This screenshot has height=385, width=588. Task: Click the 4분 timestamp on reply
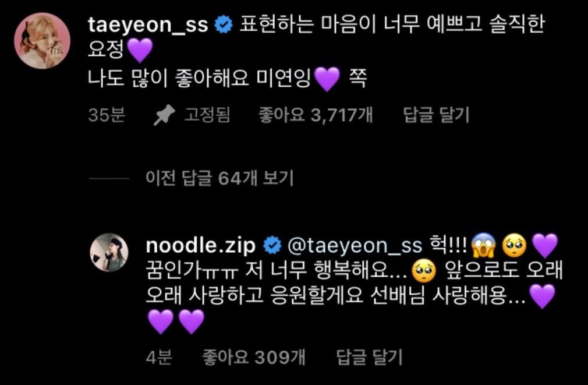tap(159, 356)
